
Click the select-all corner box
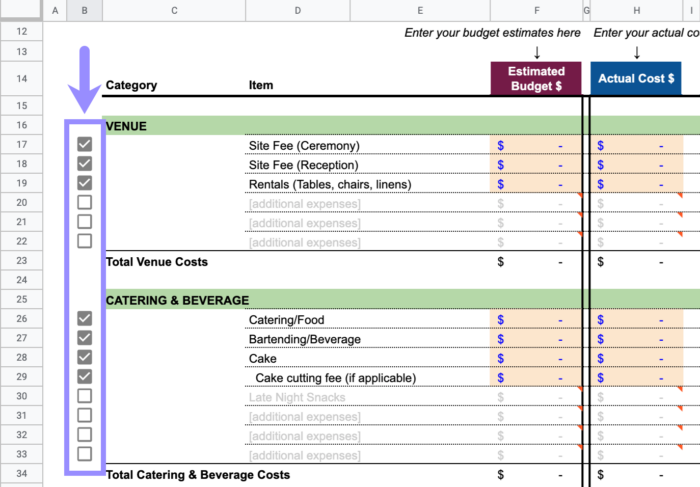click(21, 10)
